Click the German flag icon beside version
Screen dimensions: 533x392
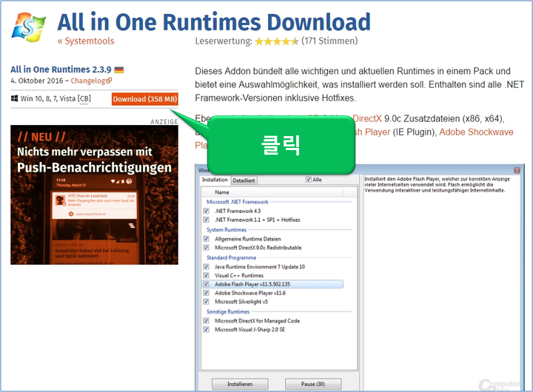pyautogui.click(x=119, y=70)
